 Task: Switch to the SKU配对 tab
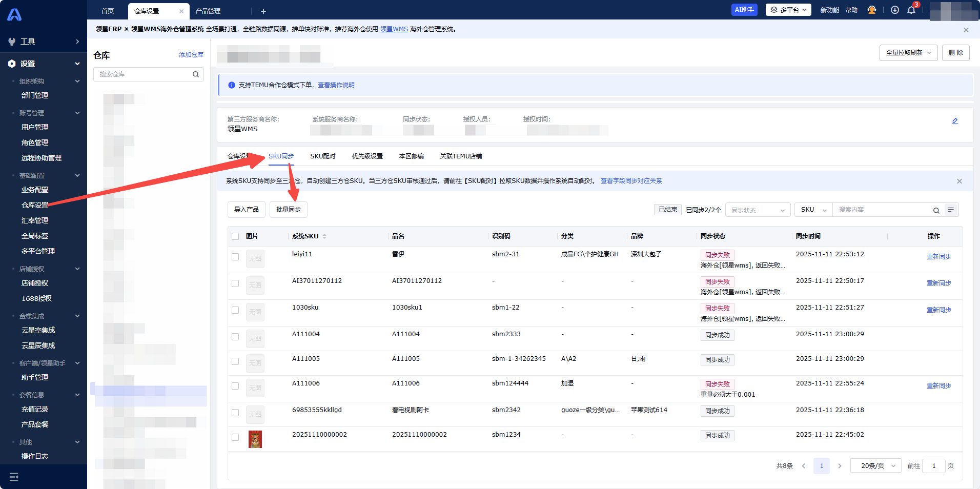click(322, 156)
